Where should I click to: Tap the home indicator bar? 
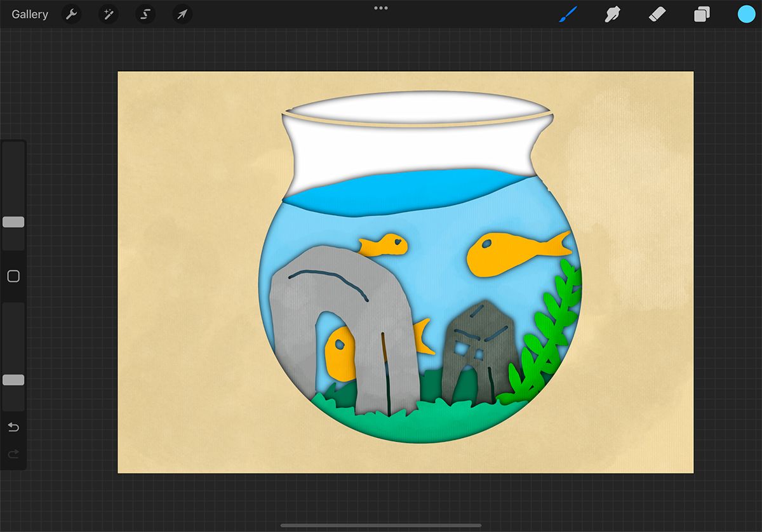click(x=381, y=524)
